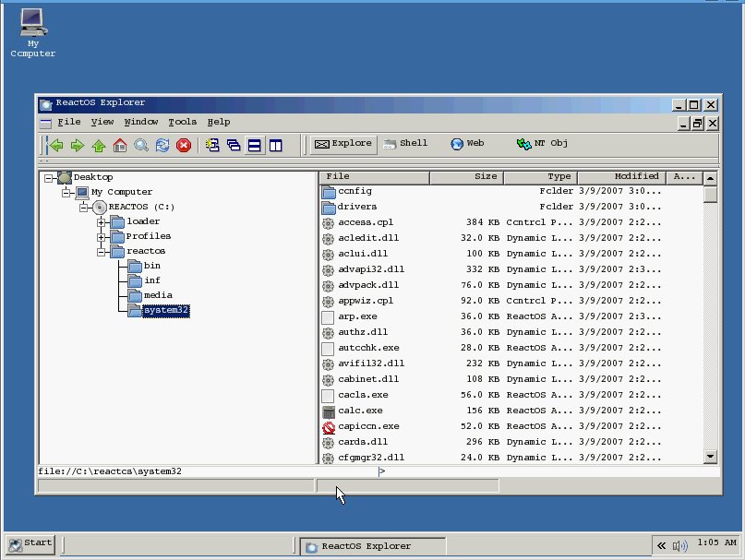Click the address path input field
This screenshot has height=560, width=745.
coord(207,471)
